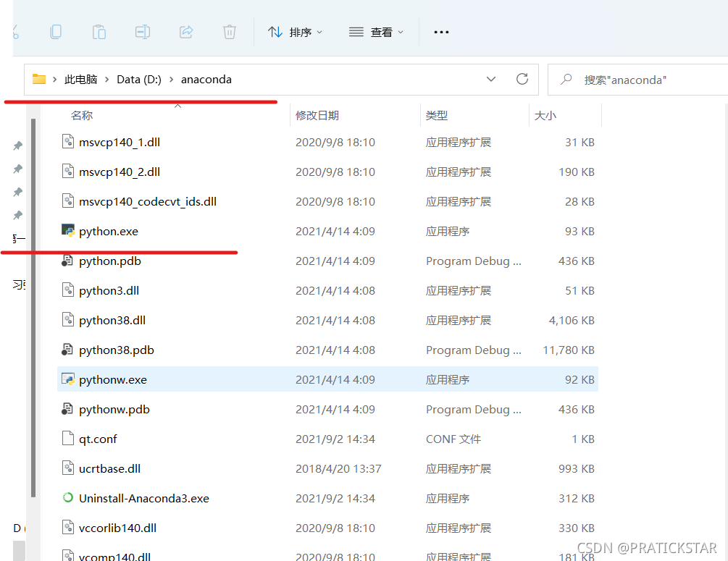The image size is (728, 561).
Task: Click the pythonw.exe file icon
Action: click(x=68, y=379)
